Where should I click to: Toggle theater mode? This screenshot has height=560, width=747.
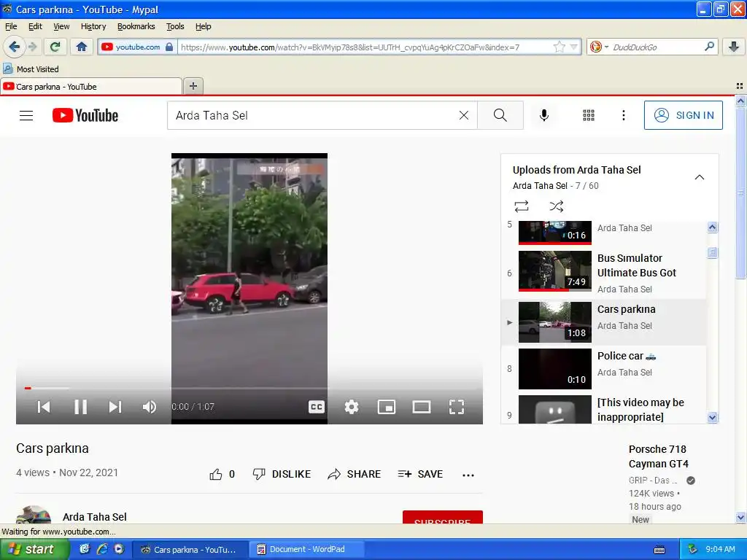pyautogui.click(x=422, y=407)
